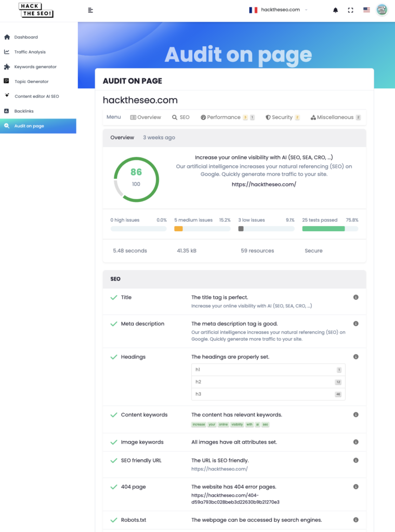This screenshot has height=532, width=395.
Task: Click the Hack The SEO logo
Action: pos(35,10)
